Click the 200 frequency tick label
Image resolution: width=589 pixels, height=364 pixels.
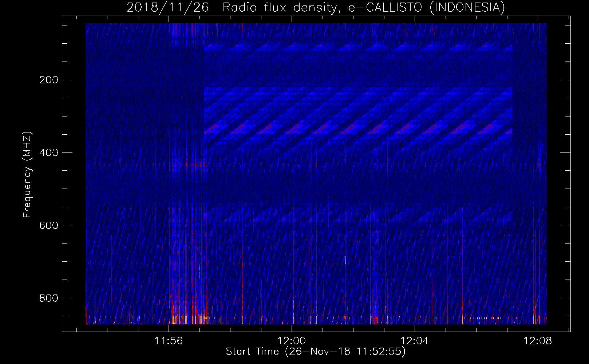click(x=49, y=80)
